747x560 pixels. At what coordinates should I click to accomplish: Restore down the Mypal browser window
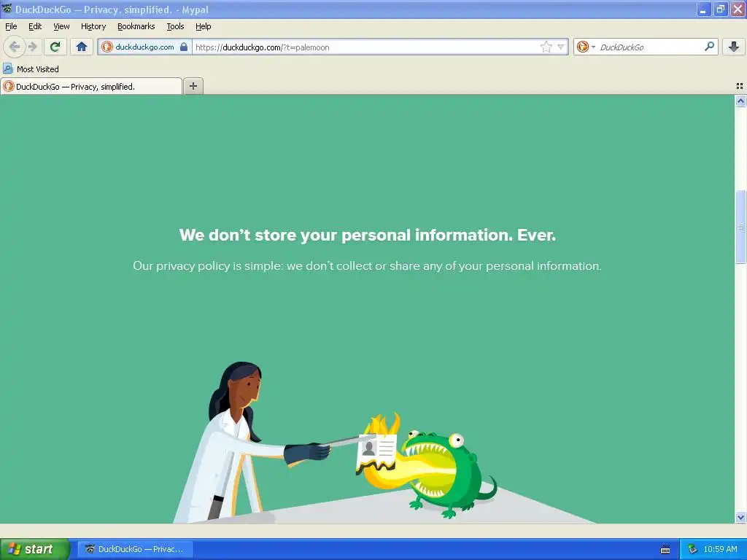tap(720, 9)
